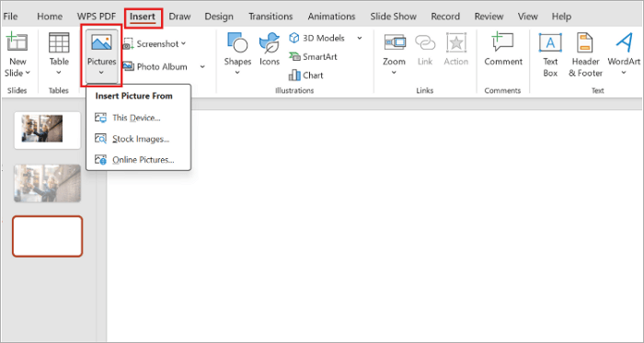Screen dimensions: 644x343
Task: Select the first slide thumbnail
Action: pos(47,130)
